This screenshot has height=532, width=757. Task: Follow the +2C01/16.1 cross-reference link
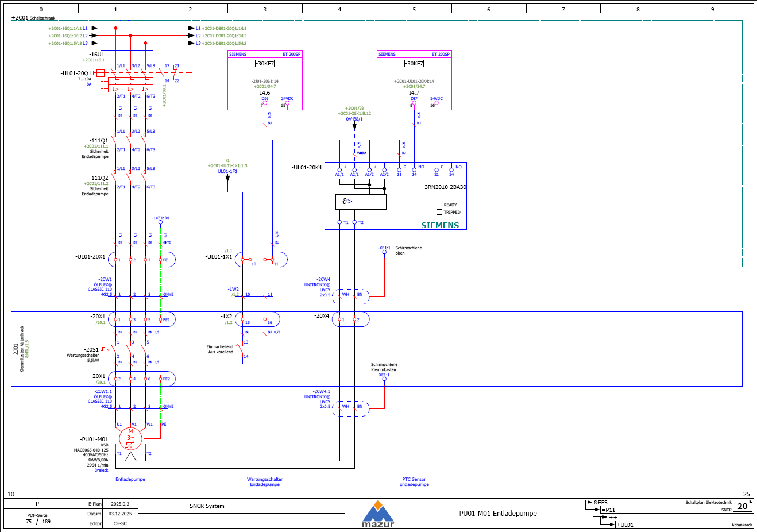pyautogui.click(x=93, y=60)
